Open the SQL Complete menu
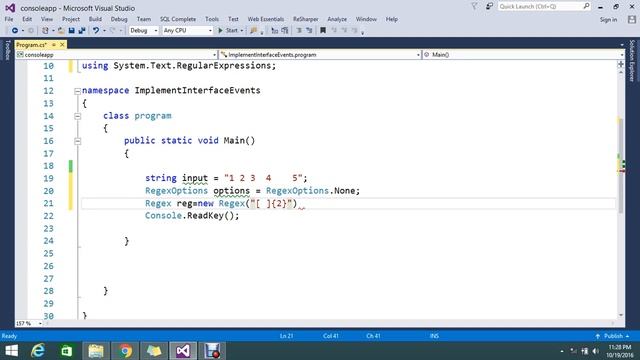This screenshot has width=640, height=360. coord(178,19)
